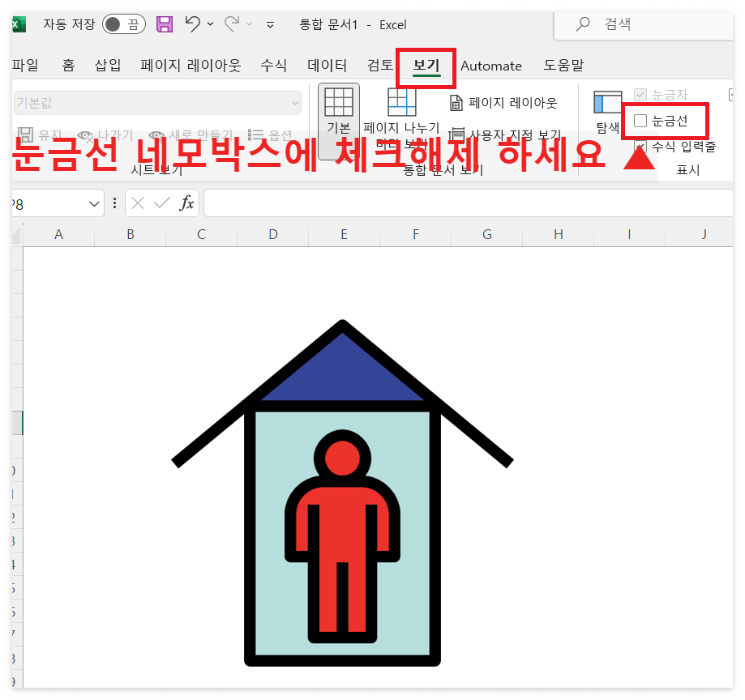This screenshot has width=745, height=700.
Task: Toggle the AutoSave switch
Action: coord(123,24)
